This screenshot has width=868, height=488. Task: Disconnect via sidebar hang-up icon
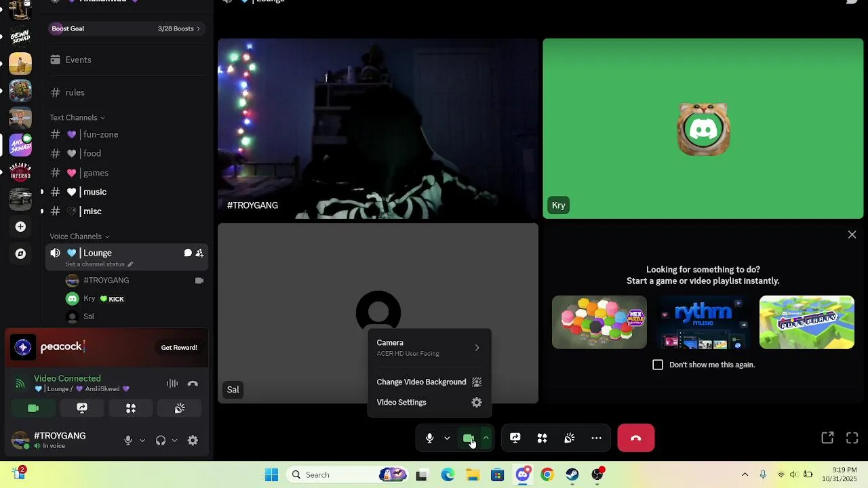click(193, 384)
